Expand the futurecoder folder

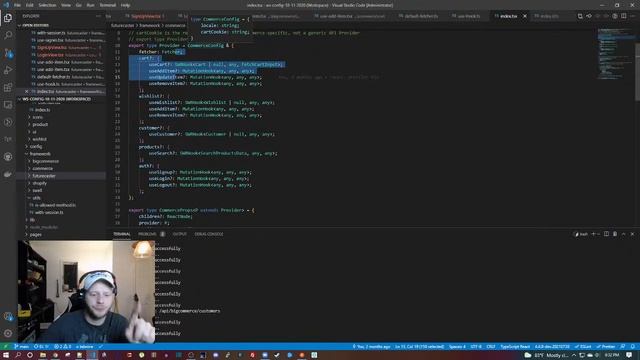coord(44,176)
